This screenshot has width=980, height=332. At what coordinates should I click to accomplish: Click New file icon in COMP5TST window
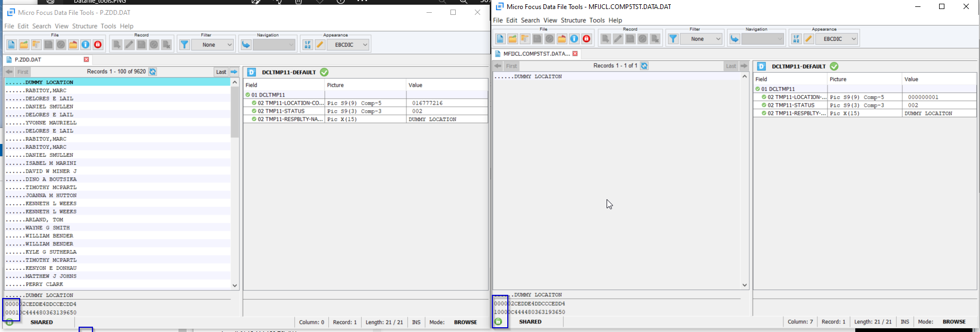pyautogui.click(x=500, y=39)
